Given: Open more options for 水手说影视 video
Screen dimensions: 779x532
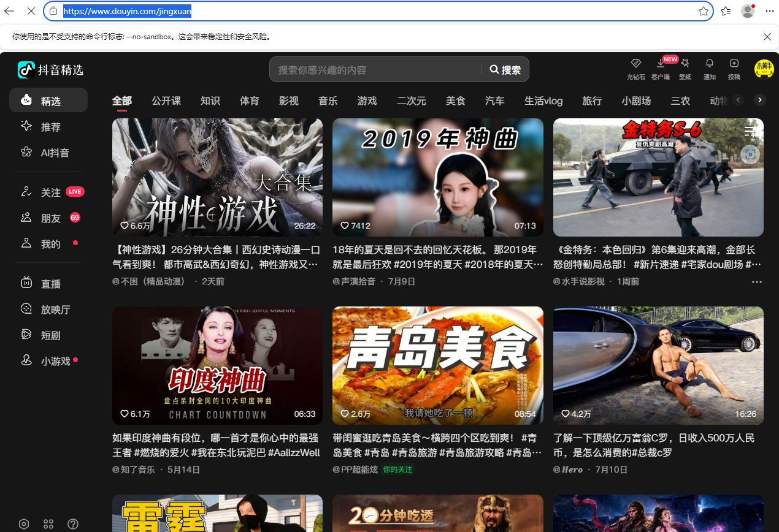Looking at the screenshot, I should point(756,282).
